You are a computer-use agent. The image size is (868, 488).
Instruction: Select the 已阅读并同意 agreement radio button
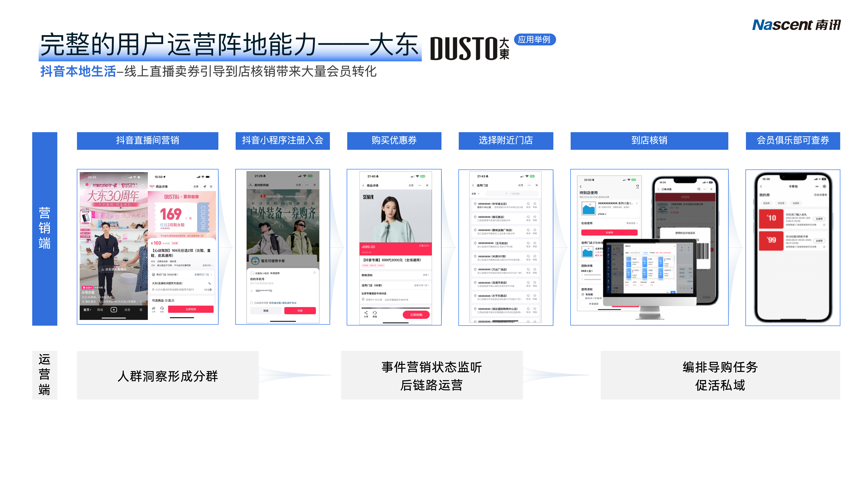coord(252,303)
